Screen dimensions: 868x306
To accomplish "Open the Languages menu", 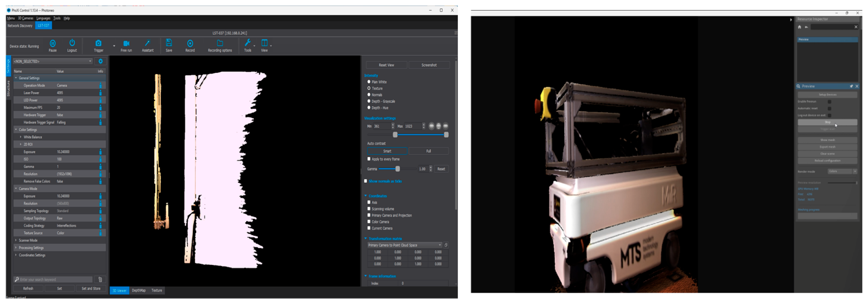I will [x=43, y=18].
